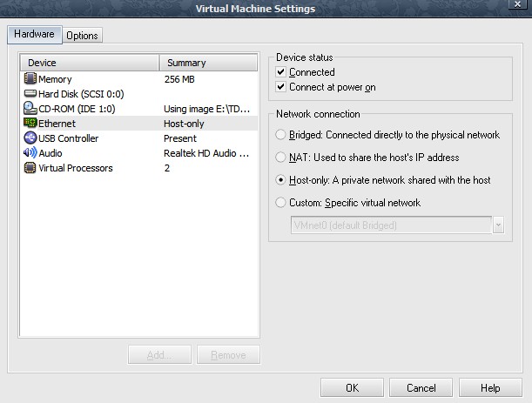The width and height of the screenshot is (532, 403).
Task: Toggle the Connected checkbox
Action: click(x=280, y=72)
